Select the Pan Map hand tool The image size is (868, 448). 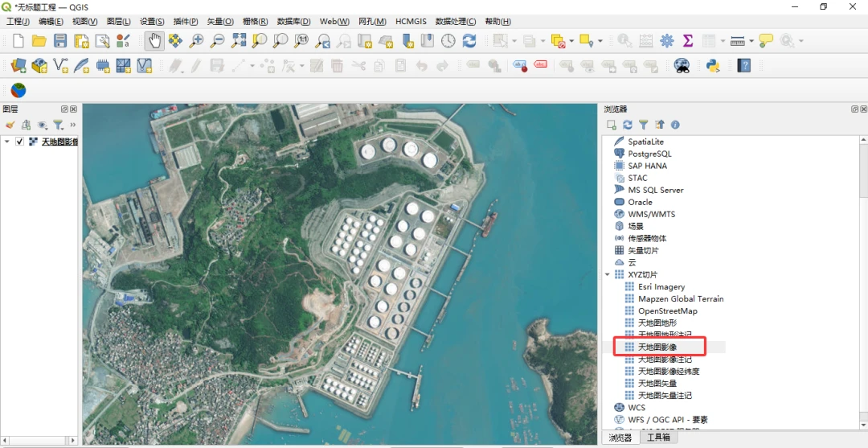[154, 41]
